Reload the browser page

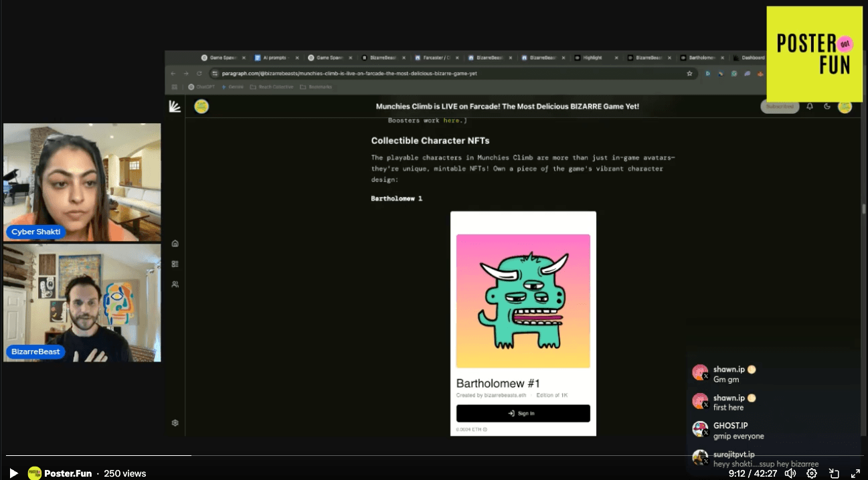(x=199, y=73)
